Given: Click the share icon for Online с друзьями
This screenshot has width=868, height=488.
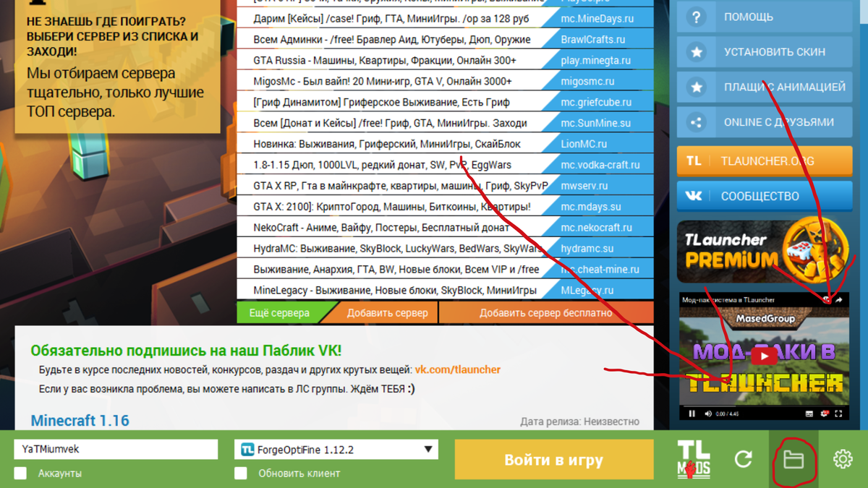Looking at the screenshot, I should (x=696, y=122).
